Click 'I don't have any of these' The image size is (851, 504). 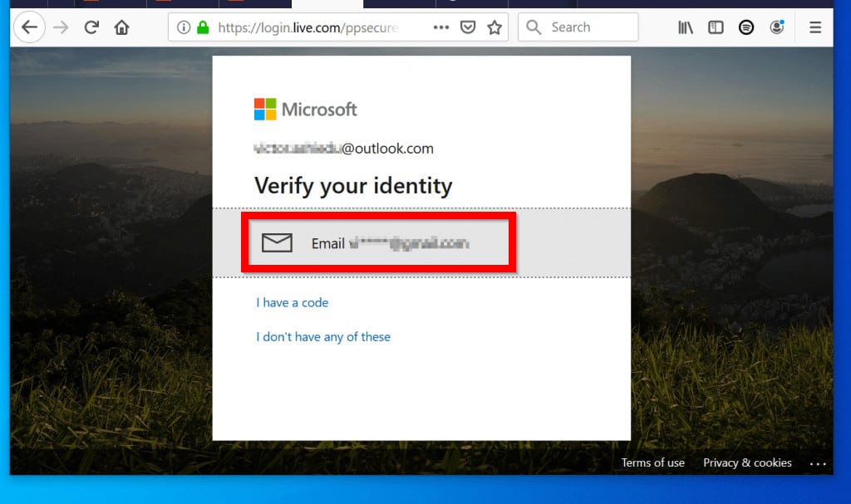coord(323,336)
